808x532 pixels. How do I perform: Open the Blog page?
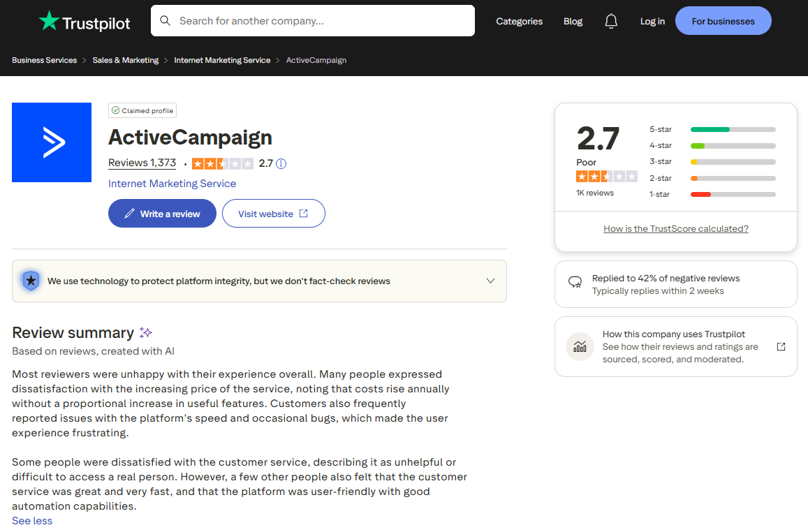tap(573, 22)
